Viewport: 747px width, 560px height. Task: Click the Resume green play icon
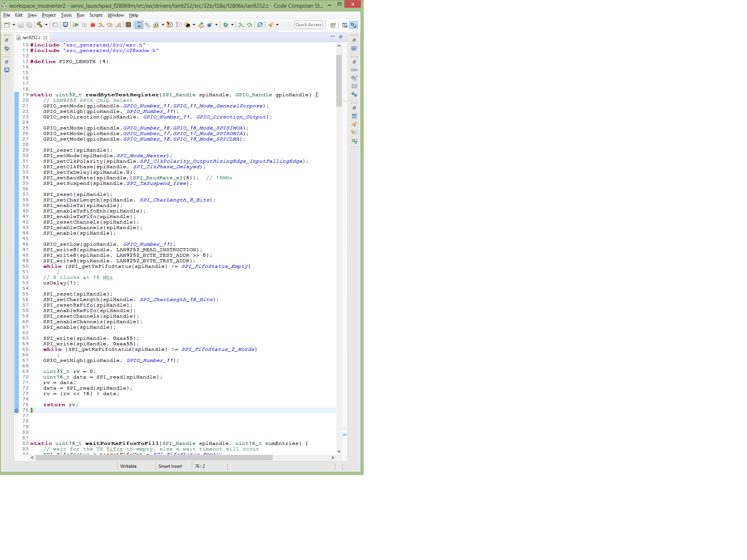tap(76, 25)
